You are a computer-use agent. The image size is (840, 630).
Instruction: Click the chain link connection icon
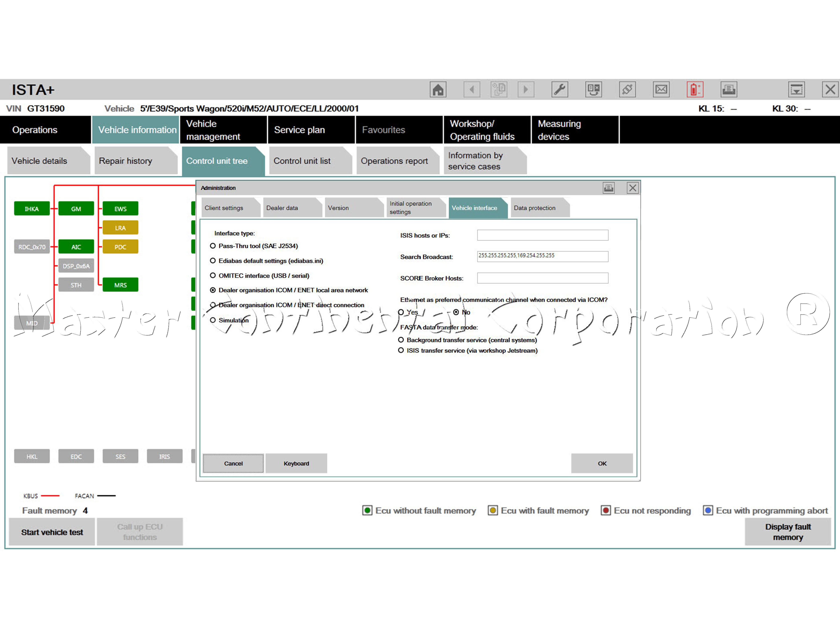(x=627, y=90)
